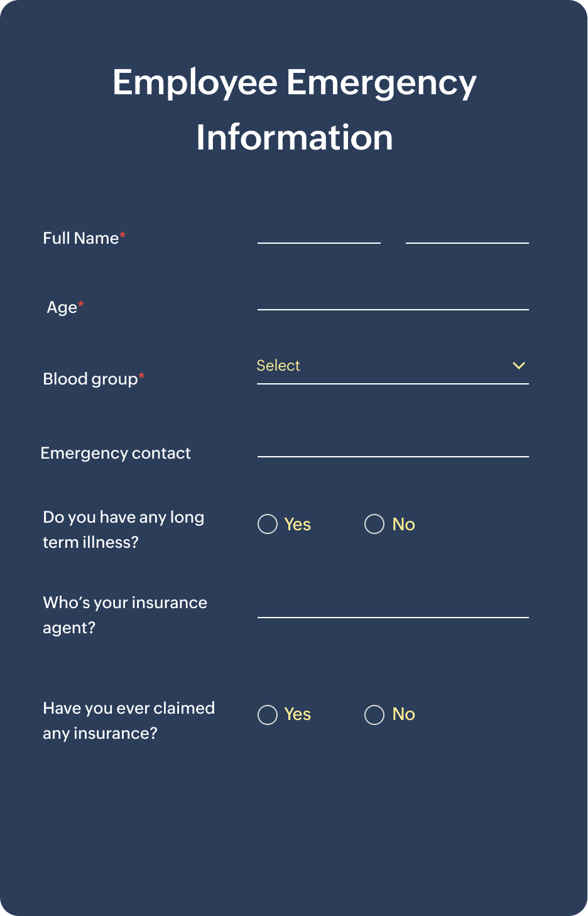This screenshot has height=916, width=588.
Task: Click the insurance agent question text
Action: tap(125, 615)
